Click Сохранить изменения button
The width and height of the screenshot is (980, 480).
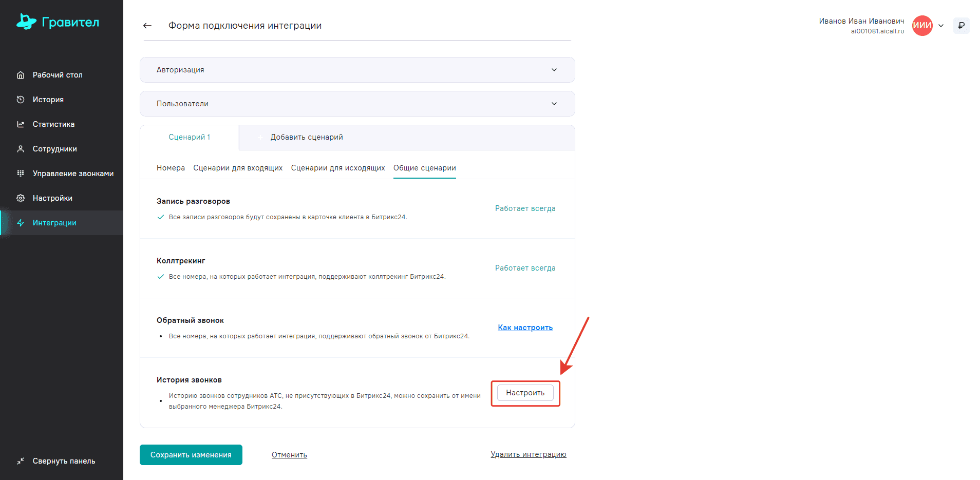click(x=191, y=455)
